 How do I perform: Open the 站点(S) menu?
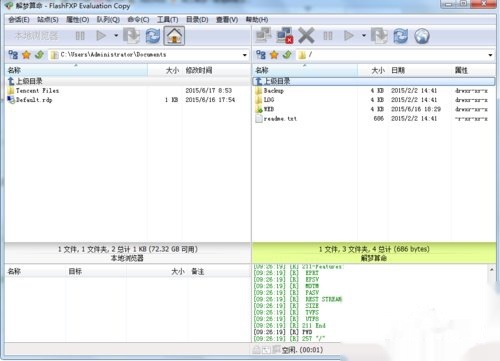[48, 20]
